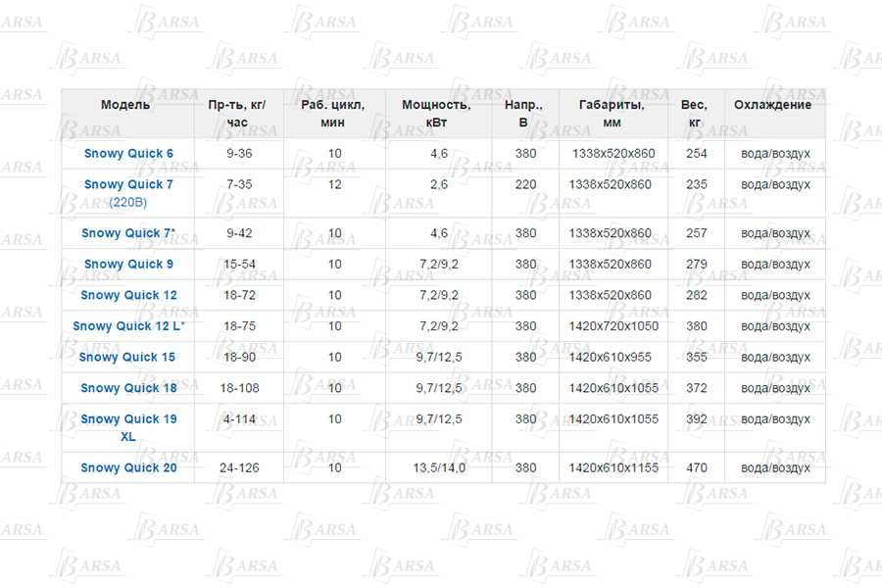This screenshot has height=588, width=882.
Task: Open the Snowy Quick 19 XL link
Action: (x=128, y=419)
